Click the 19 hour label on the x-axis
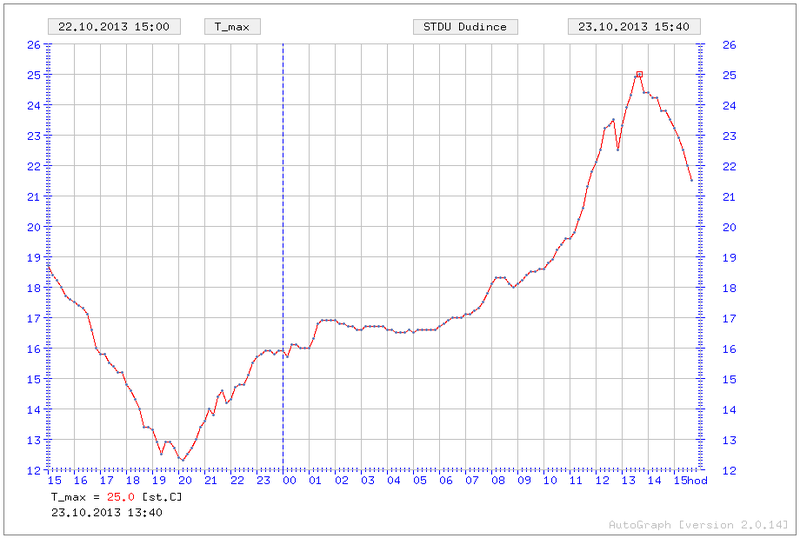Screen dimensions: 800x538 pyautogui.click(x=159, y=481)
